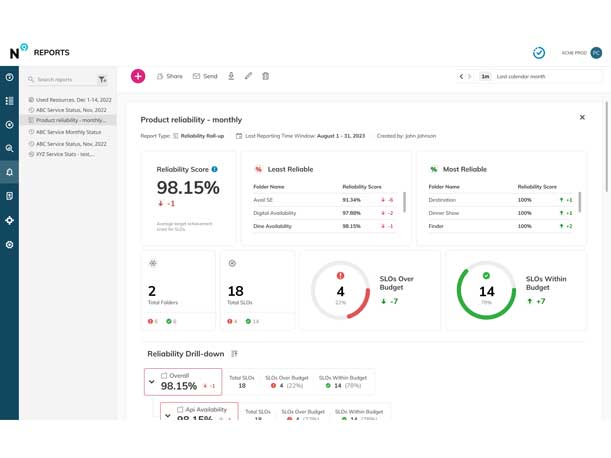Go to the previous time period arrow
This screenshot has height=458, width=611.
461,77
